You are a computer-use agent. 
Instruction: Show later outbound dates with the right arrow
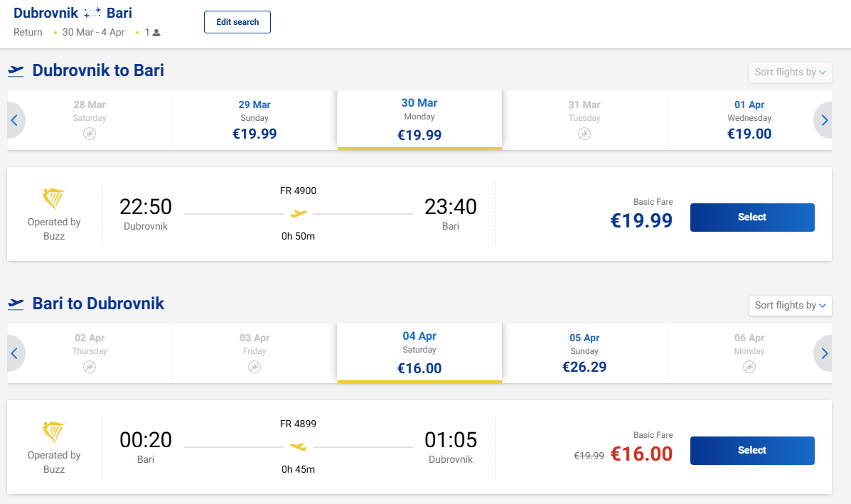point(824,120)
